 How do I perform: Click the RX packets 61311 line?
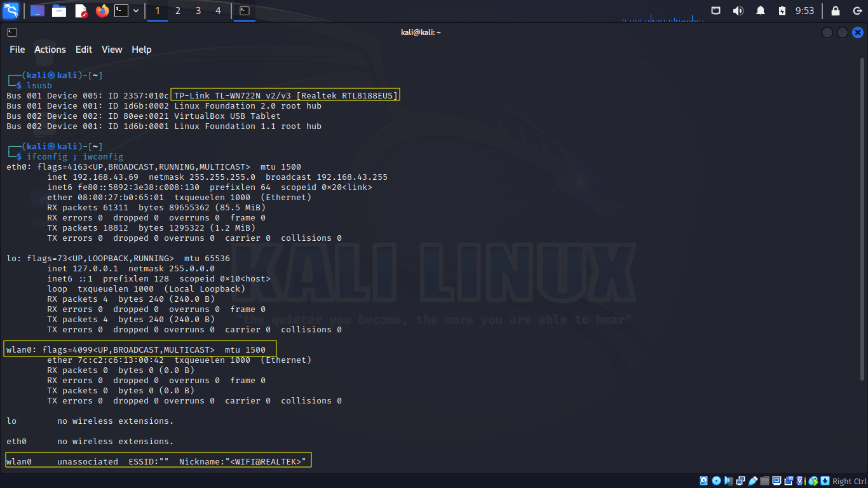(156, 207)
